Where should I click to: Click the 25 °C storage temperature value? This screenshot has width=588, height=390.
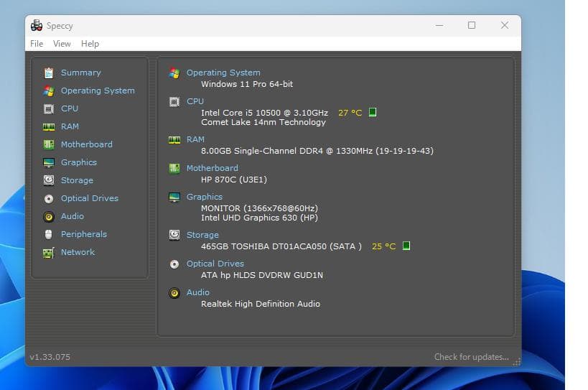coord(383,246)
